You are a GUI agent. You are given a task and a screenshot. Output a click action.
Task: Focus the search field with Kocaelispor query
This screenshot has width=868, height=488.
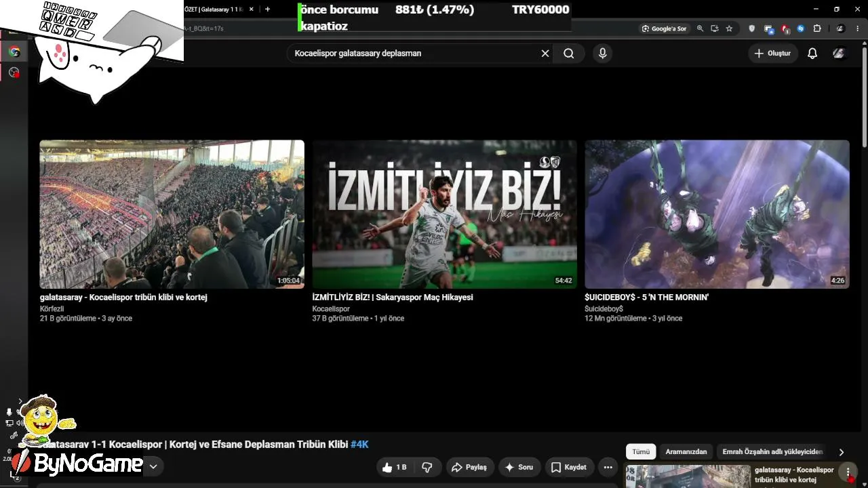pos(415,54)
